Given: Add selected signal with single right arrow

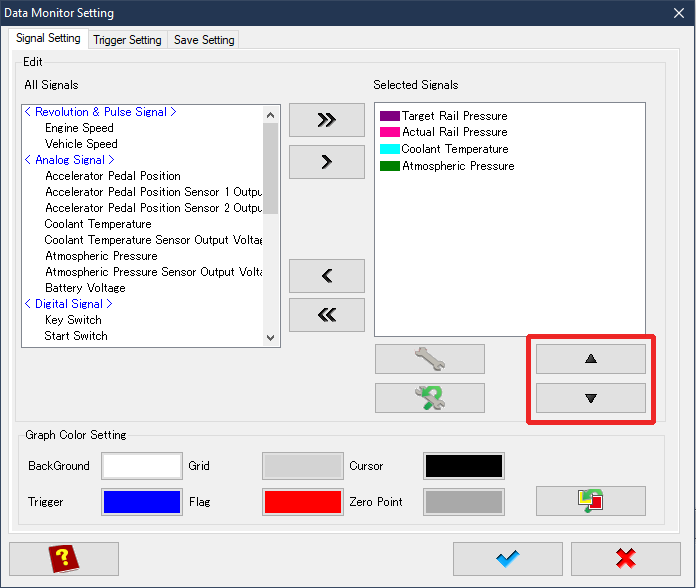Looking at the screenshot, I should click(x=327, y=162).
